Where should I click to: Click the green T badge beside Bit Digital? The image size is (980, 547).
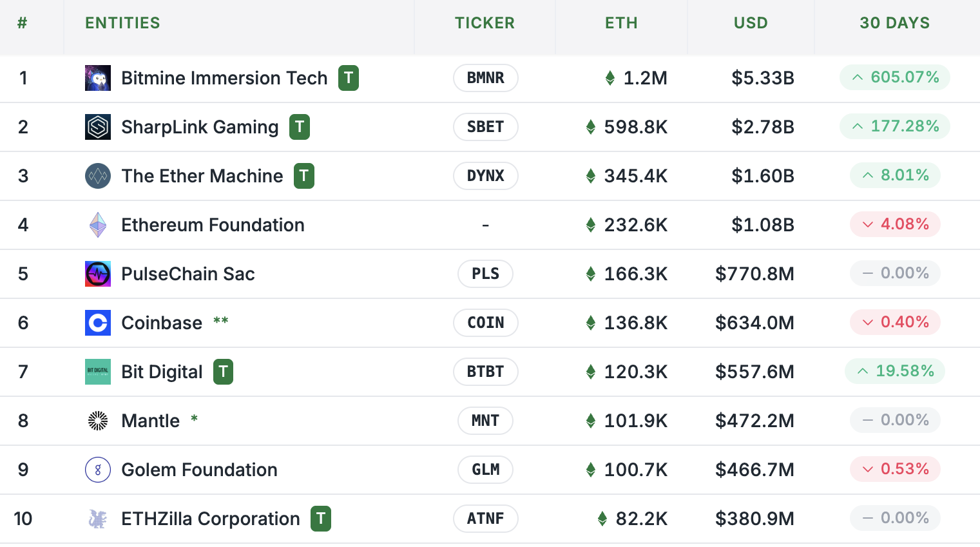click(x=223, y=372)
